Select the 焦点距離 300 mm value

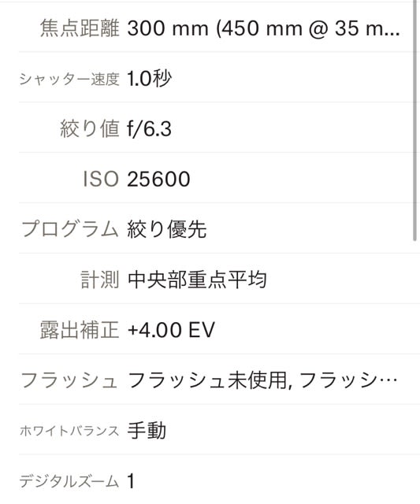click(x=263, y=28)
